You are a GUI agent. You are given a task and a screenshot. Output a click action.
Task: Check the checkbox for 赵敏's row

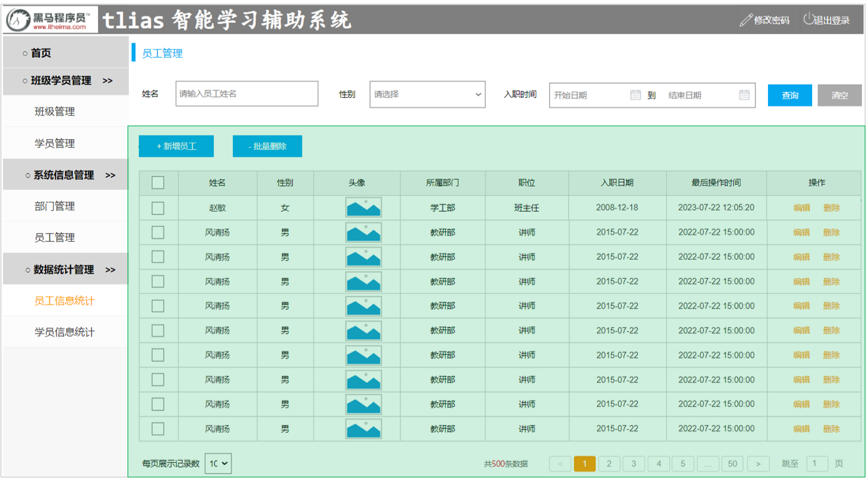coord(158,208)
